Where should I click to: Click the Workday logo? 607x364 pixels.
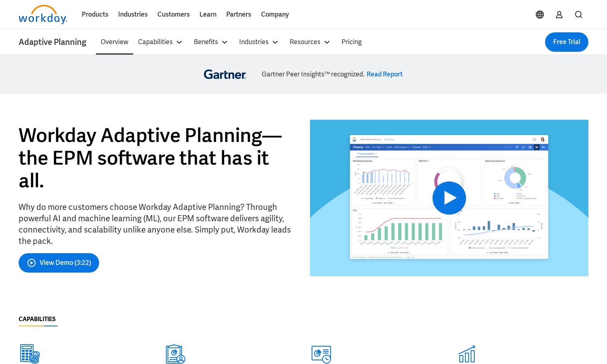click(43, 15)
